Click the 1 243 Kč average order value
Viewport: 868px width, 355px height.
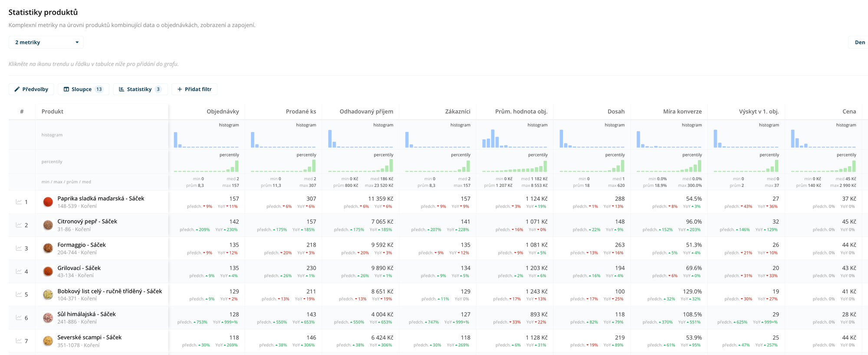(536, 291)
